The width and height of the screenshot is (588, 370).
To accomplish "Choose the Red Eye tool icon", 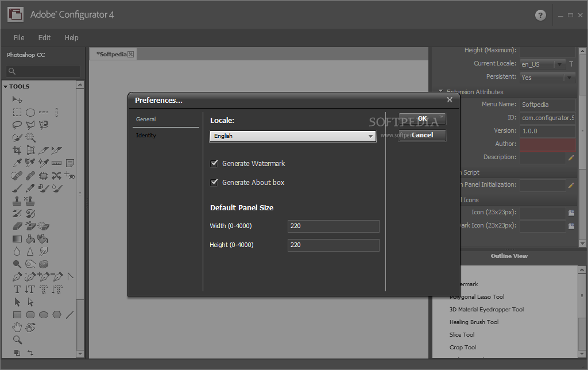I will pyautogui.click(x=69, y=175).
